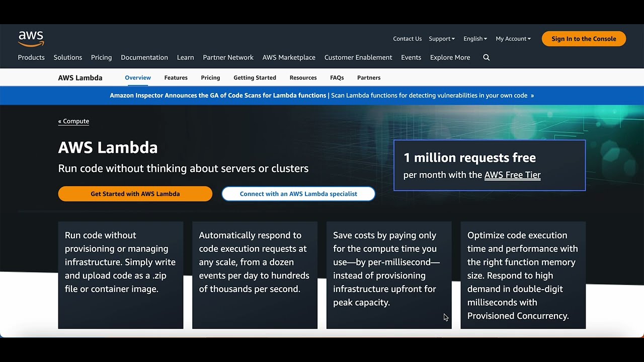
Task: Open the Getting Started tab
Action: pos(255,78)
